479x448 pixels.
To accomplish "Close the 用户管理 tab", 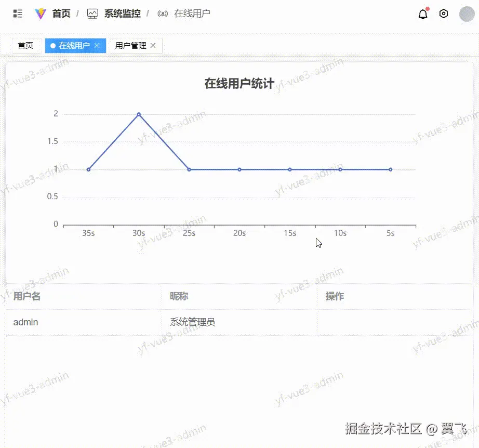I will pyautogui.click(x=153, y=46).
